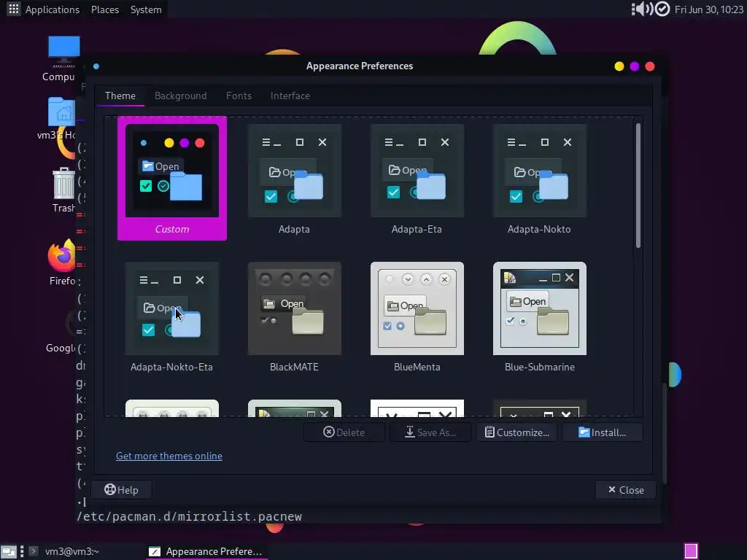Select the Adapta-Nokto theme preview

(x=539, y=179)
